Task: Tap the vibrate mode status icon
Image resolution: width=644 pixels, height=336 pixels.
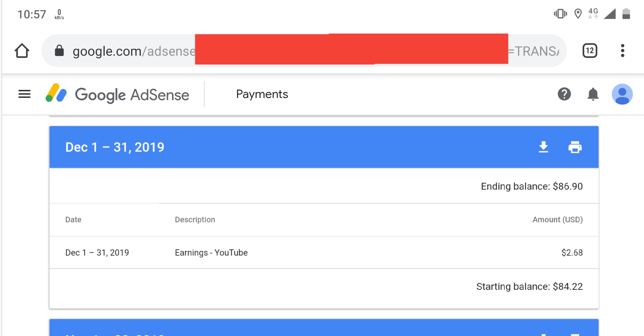Action: tap(560, 14)
